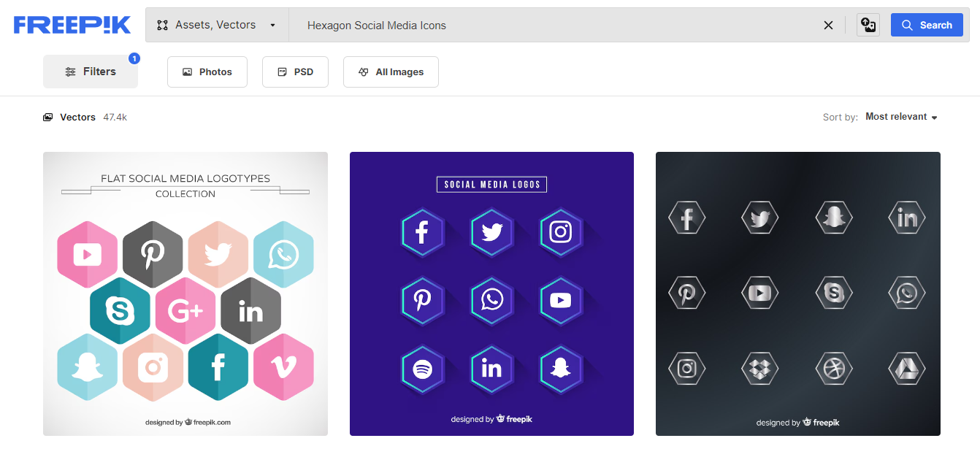The width and height of the screenshot is (980, 449).
Task: Open the Assets, Vectors category dropdown
Action: coord(216,24)
